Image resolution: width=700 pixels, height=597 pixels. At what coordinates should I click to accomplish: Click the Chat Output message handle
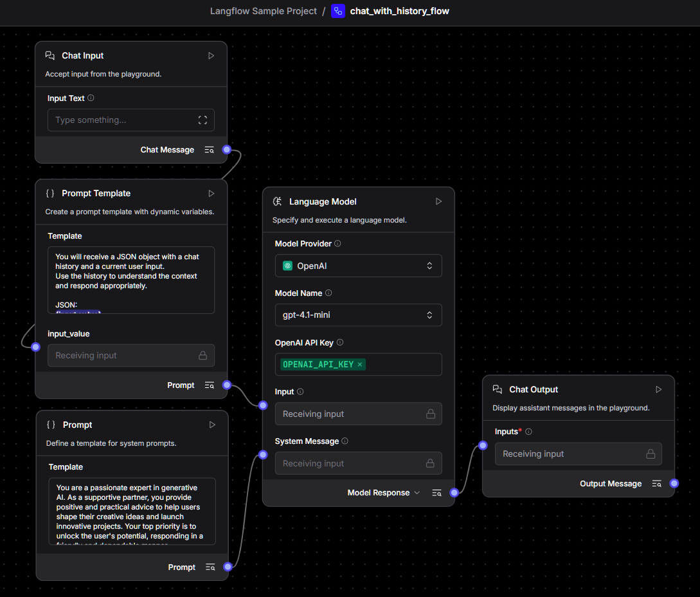pos(674,483)
